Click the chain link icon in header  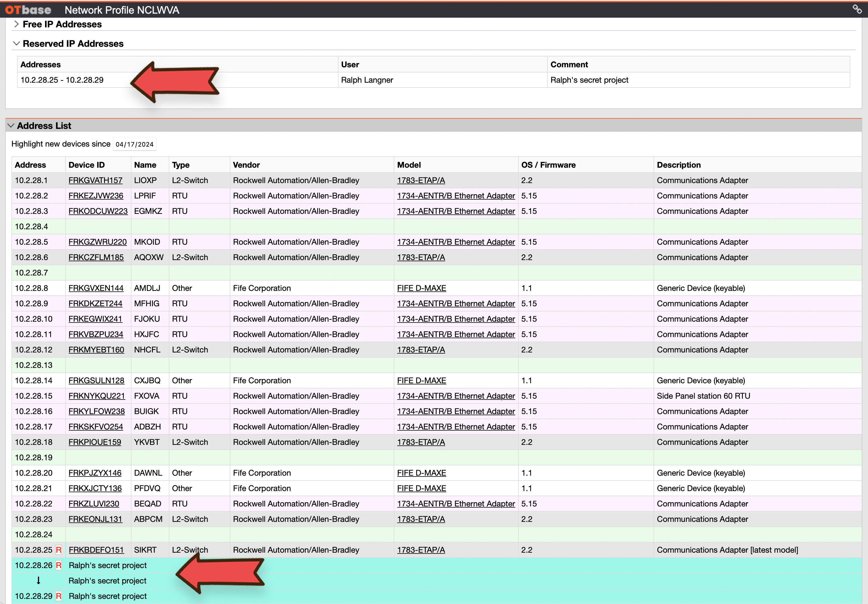tap(857, 9)
